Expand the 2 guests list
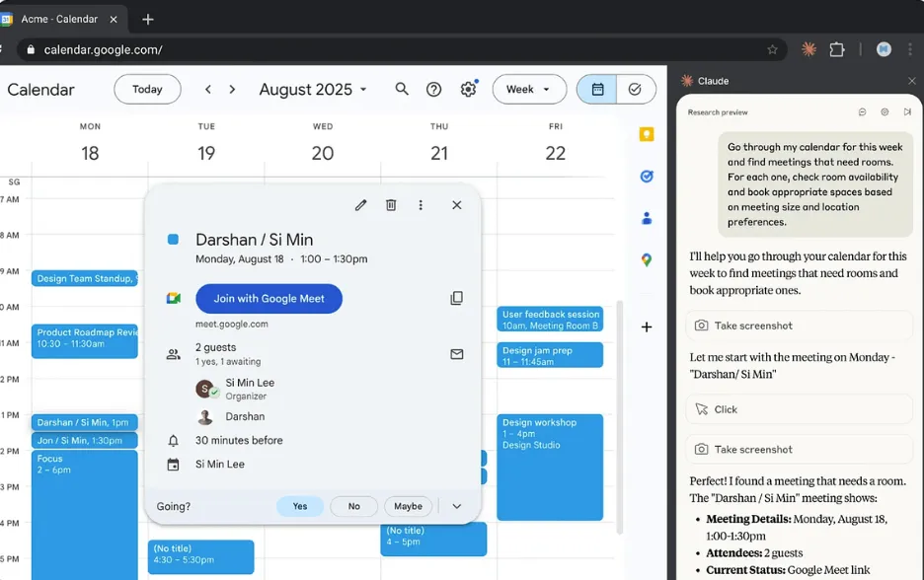The height and width of the screenshot is (580, 924). (x=215, y=347)
